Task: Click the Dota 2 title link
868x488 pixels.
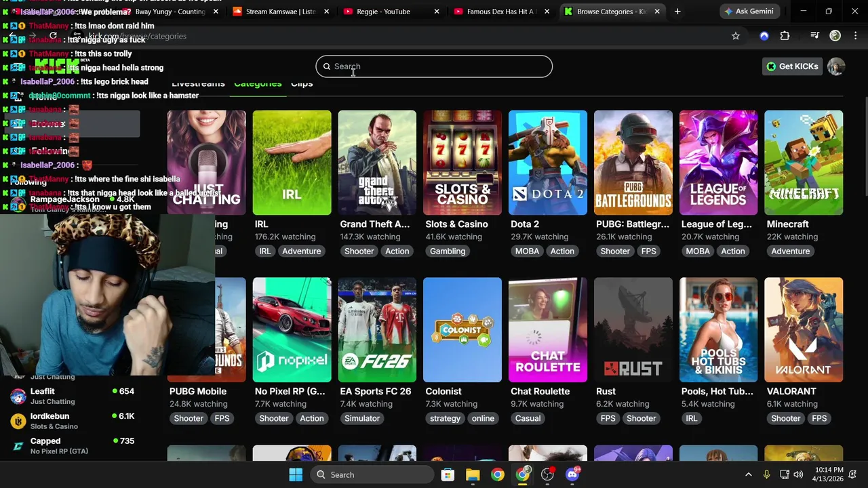Action: coord(525,224)
